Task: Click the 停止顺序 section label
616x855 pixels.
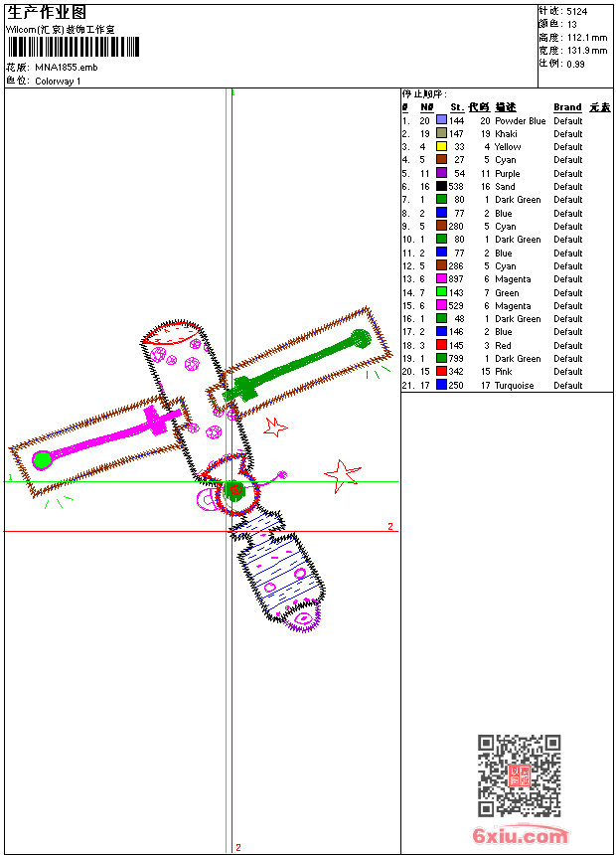Action: [424, 93]
